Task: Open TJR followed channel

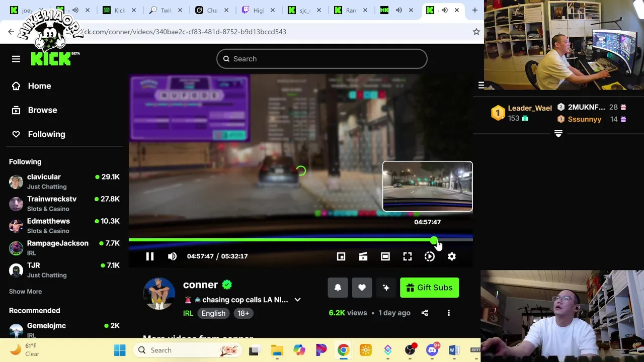Action: (x=64, y=270)
